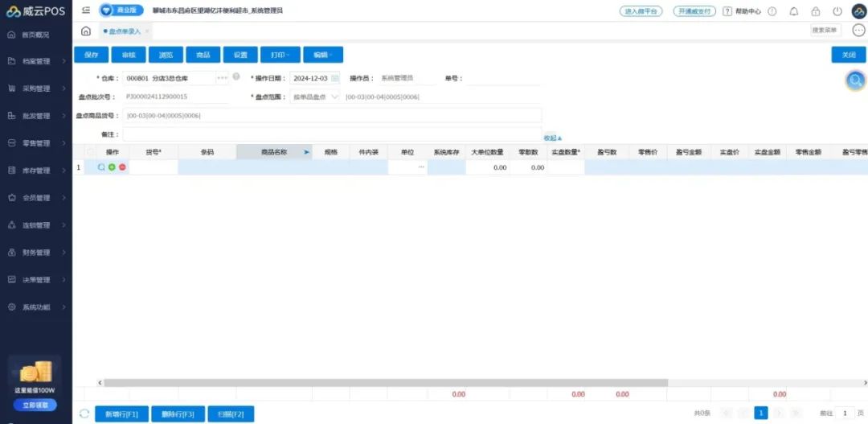The width and height of the screenshot is (868, 424).
Task: Click the round blue search floating button
Action: pos(856,80)
